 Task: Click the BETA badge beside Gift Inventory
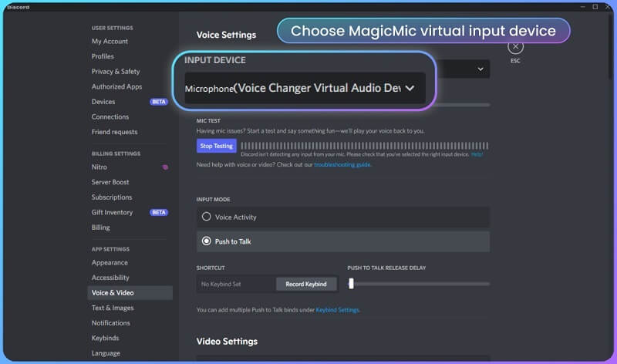point(159,213)
